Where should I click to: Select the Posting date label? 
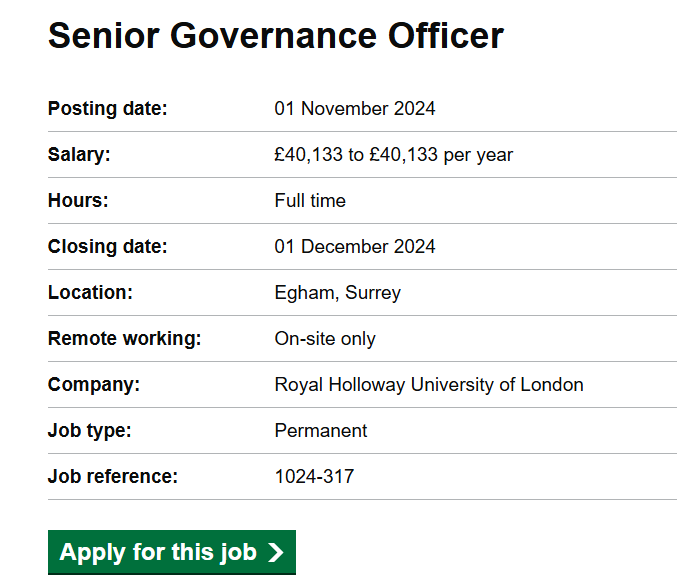[x=108, y=109]
